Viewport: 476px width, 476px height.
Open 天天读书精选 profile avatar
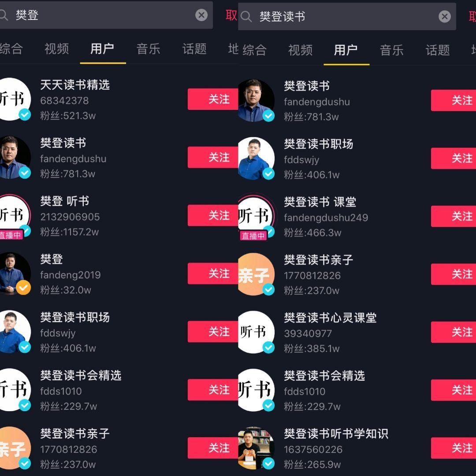click(x=14, y=99)
